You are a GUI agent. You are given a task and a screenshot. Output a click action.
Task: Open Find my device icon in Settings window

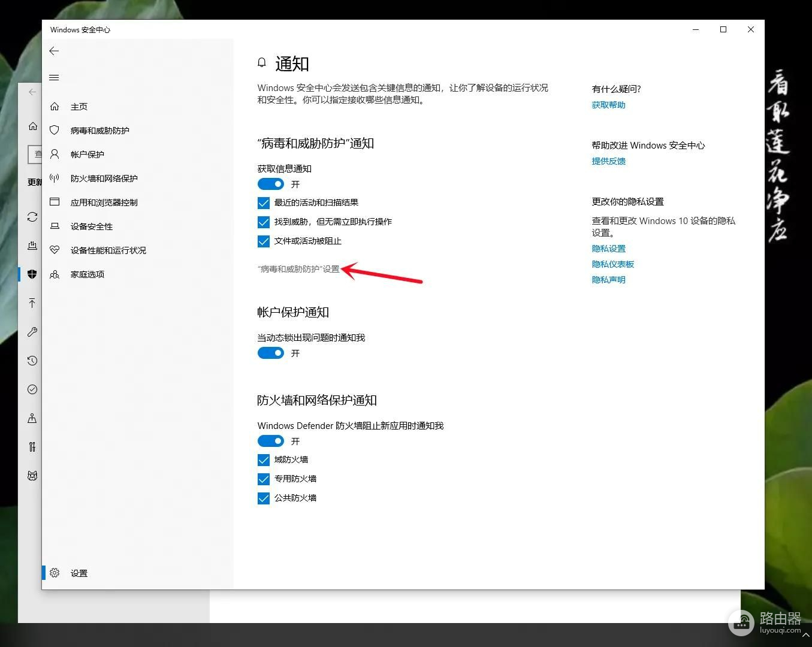pos(32,418)
